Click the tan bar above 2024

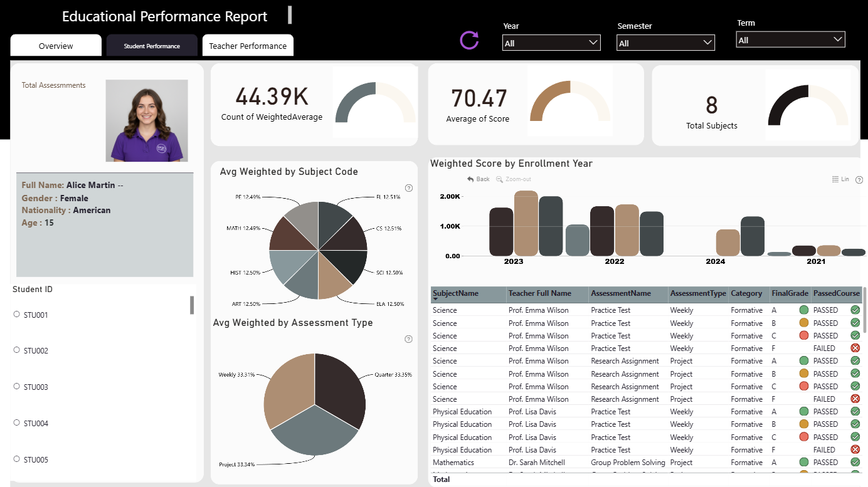(x=728, y=243)
